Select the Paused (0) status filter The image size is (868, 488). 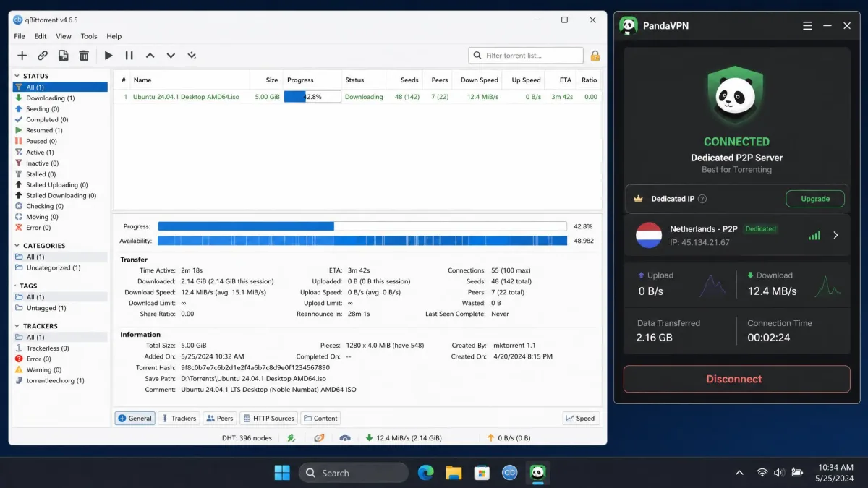point(41,141)
